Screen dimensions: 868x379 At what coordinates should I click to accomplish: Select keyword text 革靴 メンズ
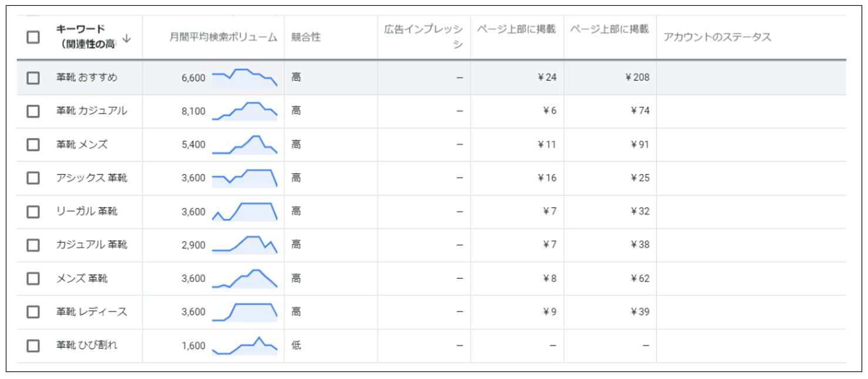click(82, 145)
